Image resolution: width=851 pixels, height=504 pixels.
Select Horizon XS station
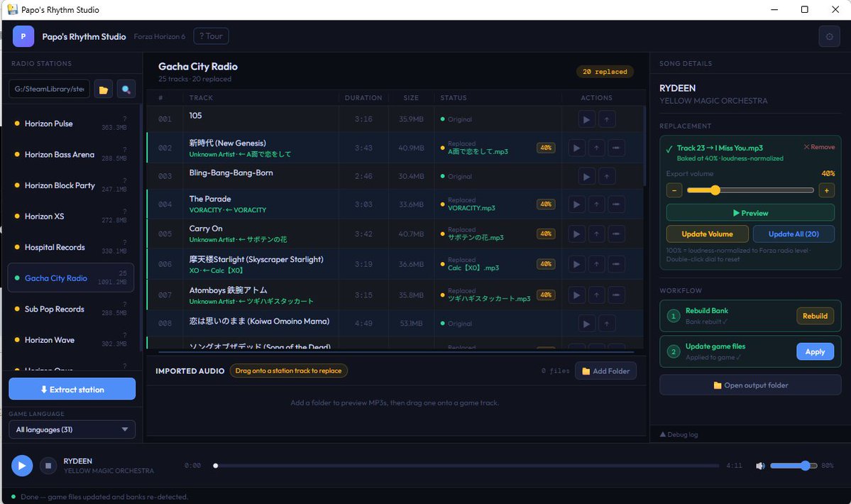pyautogui.click(x=70, y=217)
